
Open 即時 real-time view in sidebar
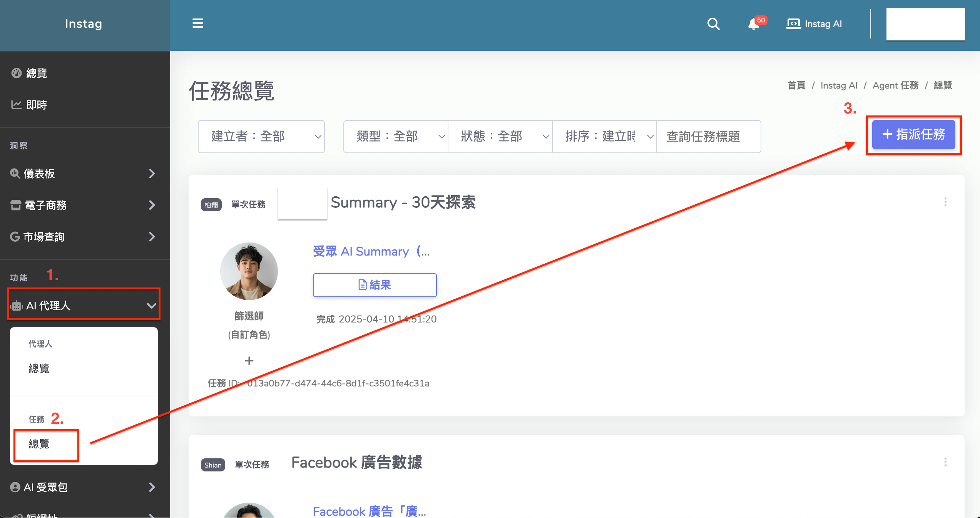tap(37, 105)
